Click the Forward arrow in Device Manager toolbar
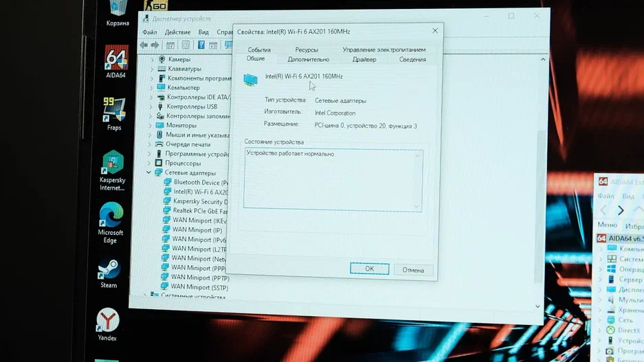The image size is (644, 362). click(x=155, y=45)
